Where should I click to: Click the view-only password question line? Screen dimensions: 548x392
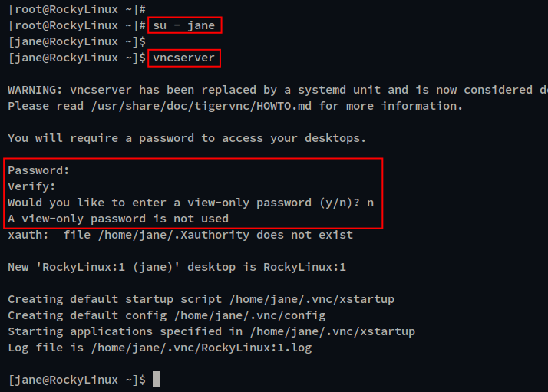191,203
